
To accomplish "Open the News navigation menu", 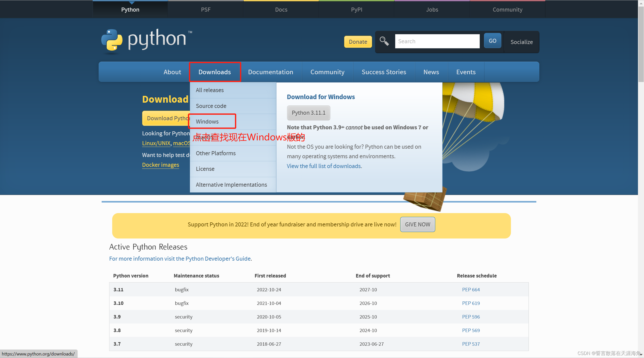I will click(x=431, y=72).
